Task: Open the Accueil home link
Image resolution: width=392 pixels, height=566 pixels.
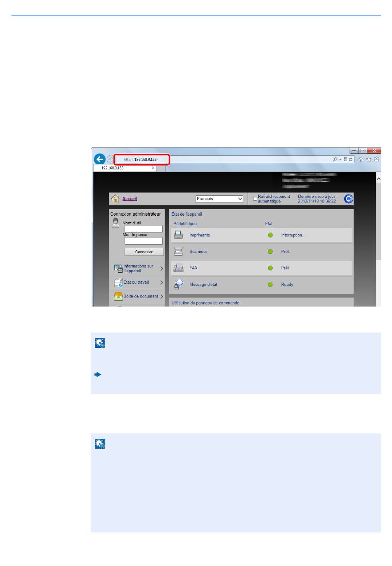Action: coord(130,199)
